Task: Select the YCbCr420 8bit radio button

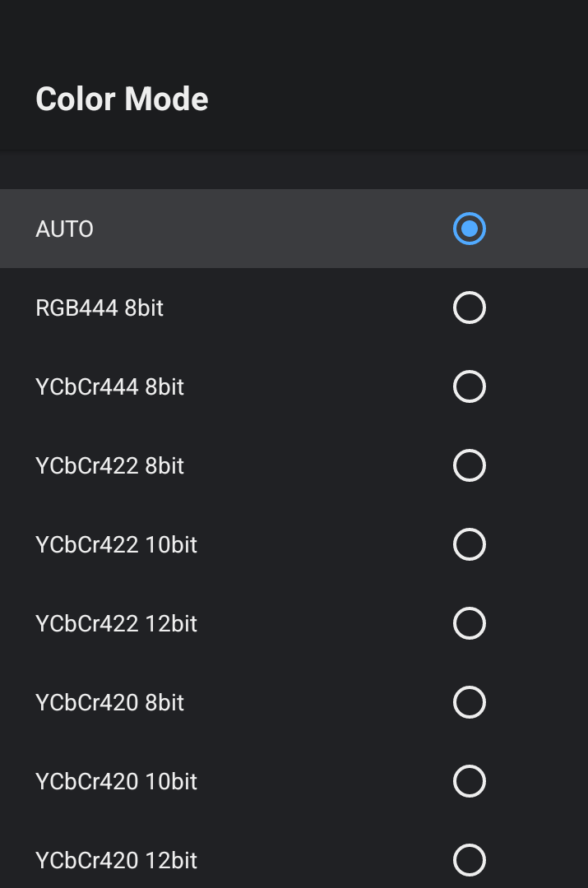Action: click(470, 702)
